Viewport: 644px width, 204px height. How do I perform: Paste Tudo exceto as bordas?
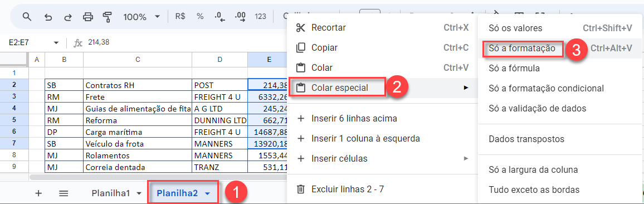pos(560,190)
